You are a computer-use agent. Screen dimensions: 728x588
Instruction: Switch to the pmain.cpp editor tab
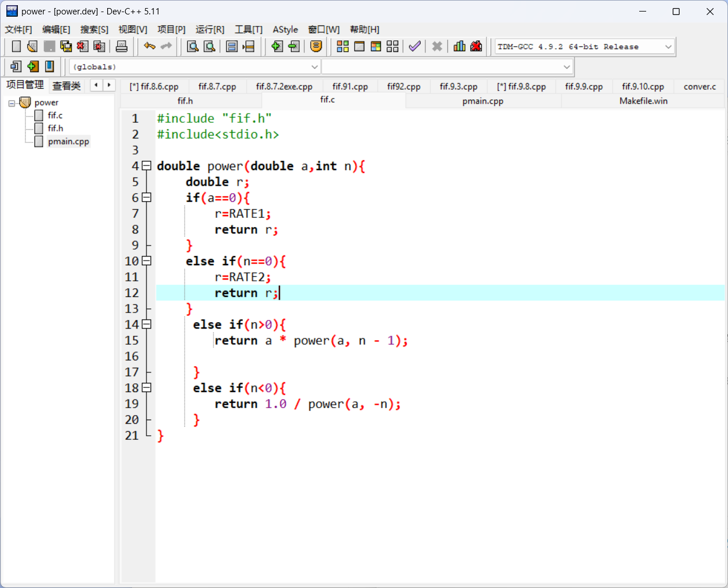[483, 101]
